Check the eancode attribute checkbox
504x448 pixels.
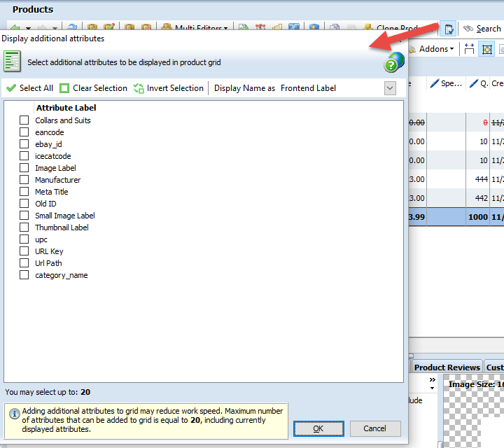point(24,132)
